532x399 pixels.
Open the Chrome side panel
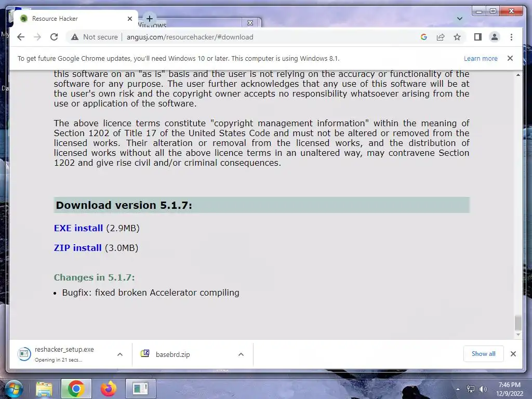click(478, 37)
